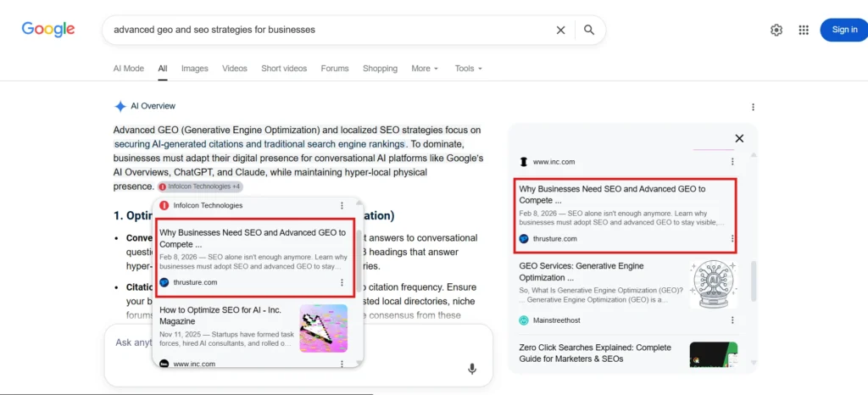Click the Google logo
The image size is (868, 395).
click(x=48, y=30)
